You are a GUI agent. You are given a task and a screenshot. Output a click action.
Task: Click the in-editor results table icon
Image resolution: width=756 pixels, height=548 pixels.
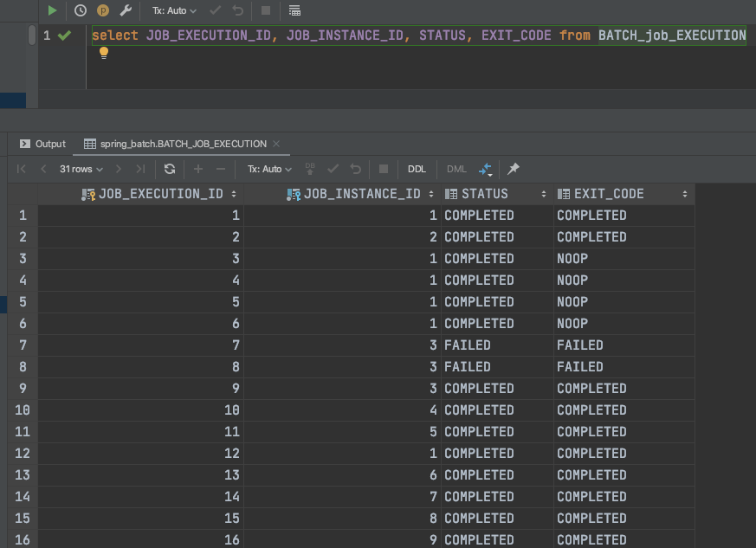coord(294,10)
